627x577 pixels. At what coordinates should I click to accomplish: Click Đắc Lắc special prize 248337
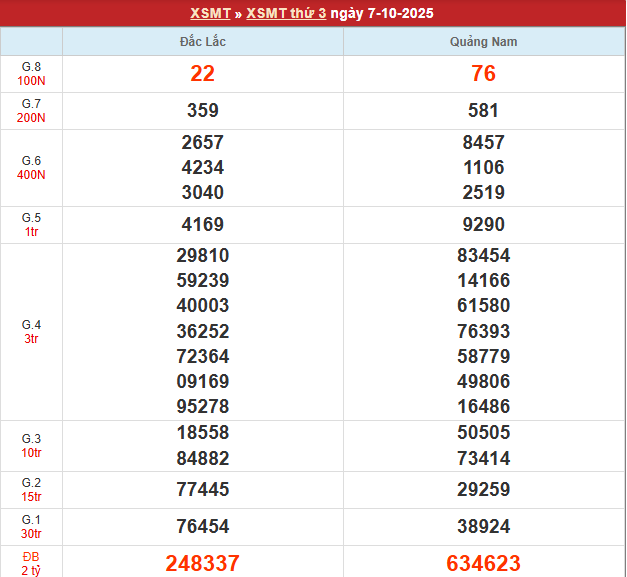click(202, 563)
